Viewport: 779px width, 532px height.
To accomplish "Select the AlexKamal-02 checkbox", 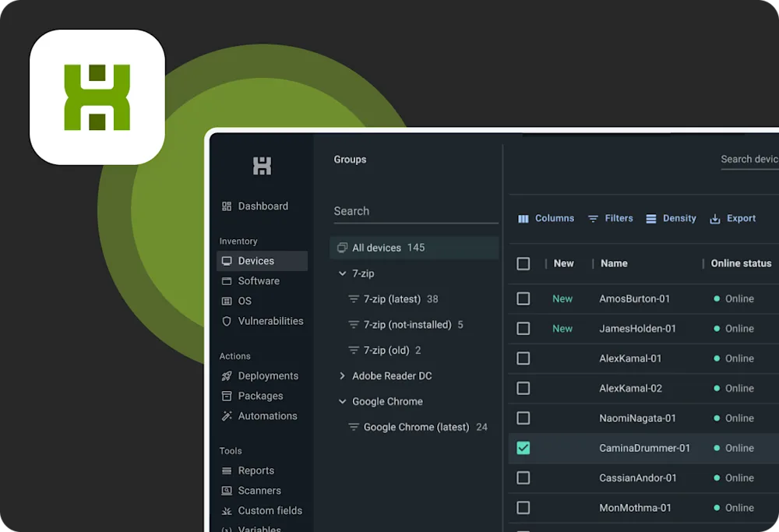I will click(x=523, y=389).
